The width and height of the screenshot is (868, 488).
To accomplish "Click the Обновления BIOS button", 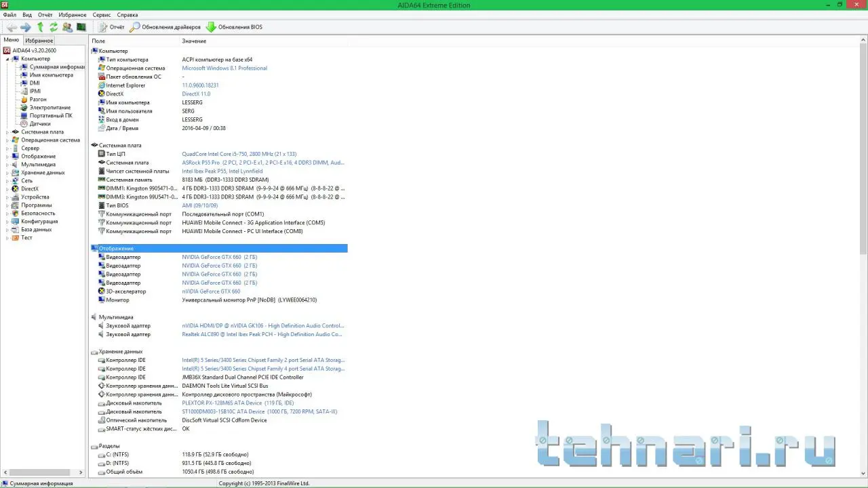I will point(234,27).
